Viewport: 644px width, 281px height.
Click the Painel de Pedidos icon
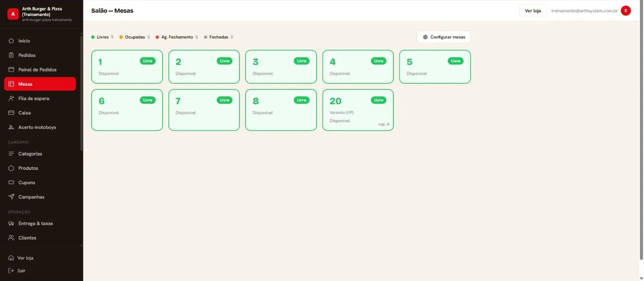[11, 69]
